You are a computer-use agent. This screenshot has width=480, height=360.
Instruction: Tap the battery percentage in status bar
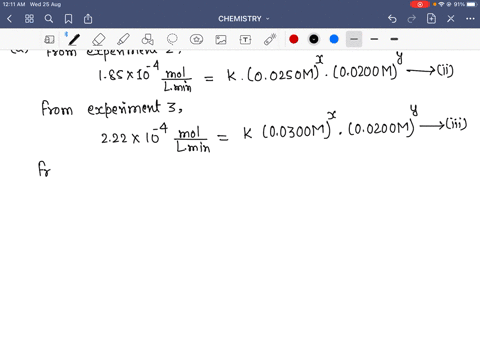[459, 4]
